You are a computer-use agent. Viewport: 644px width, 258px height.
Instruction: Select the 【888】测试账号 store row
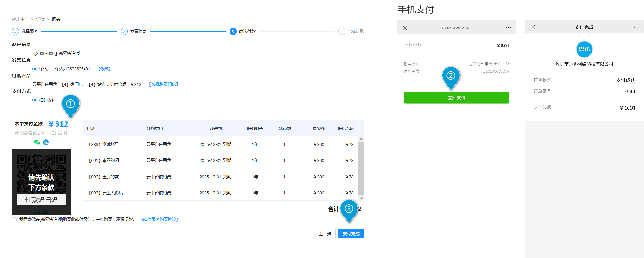tap(220, 144)
